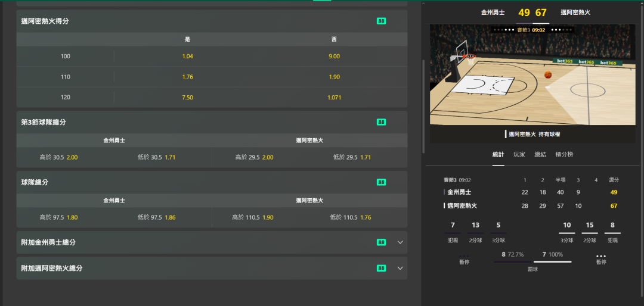
Task: Click right 暫停 timeout indicator
Action: point(601,260)
